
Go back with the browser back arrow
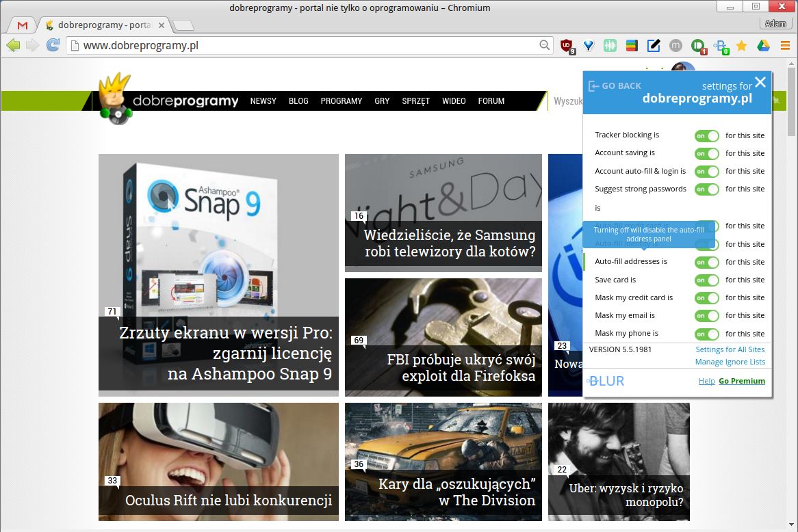pyautogui.click(x=13, y=45)
